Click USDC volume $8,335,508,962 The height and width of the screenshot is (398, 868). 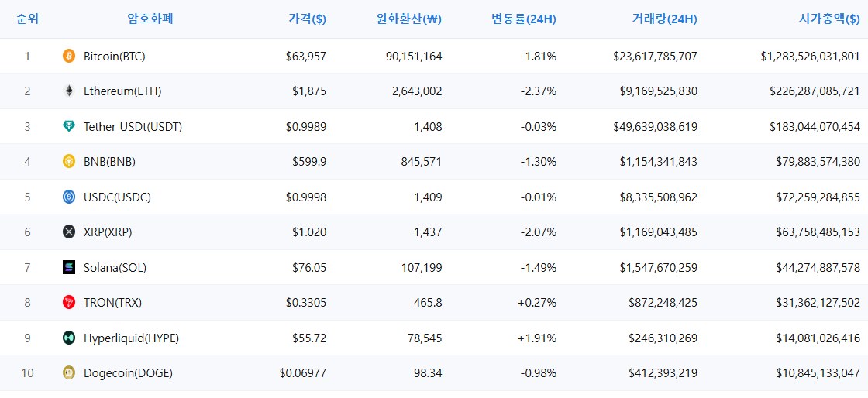(659, 197)
